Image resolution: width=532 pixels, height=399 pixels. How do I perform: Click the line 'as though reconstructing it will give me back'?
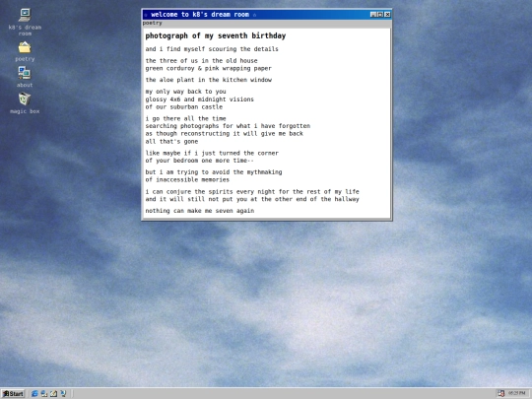coord(224,134)
